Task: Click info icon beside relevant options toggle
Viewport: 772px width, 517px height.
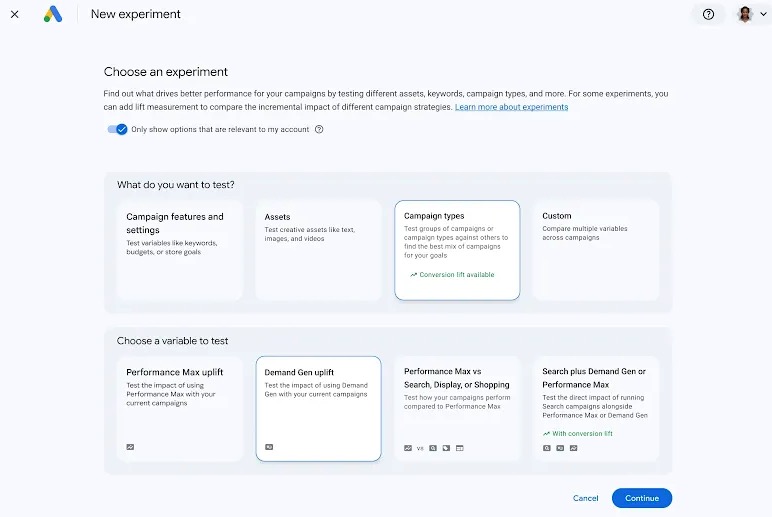Action: (x=319, y=129)
